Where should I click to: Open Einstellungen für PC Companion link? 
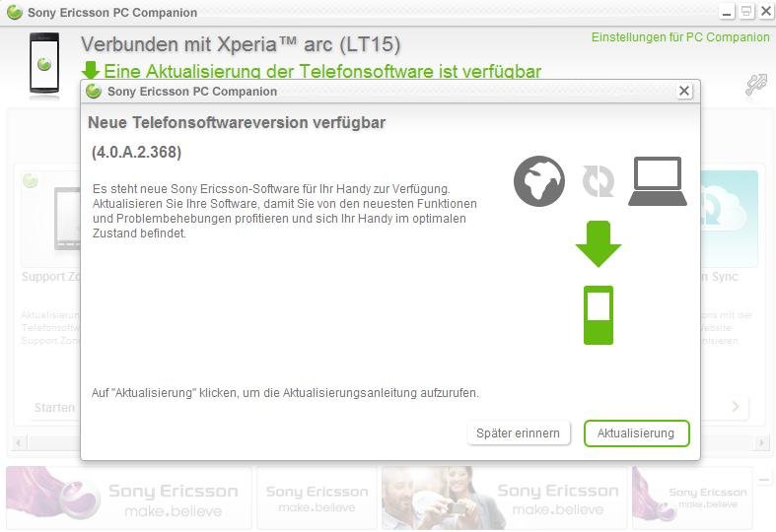(x=680, y=37)
